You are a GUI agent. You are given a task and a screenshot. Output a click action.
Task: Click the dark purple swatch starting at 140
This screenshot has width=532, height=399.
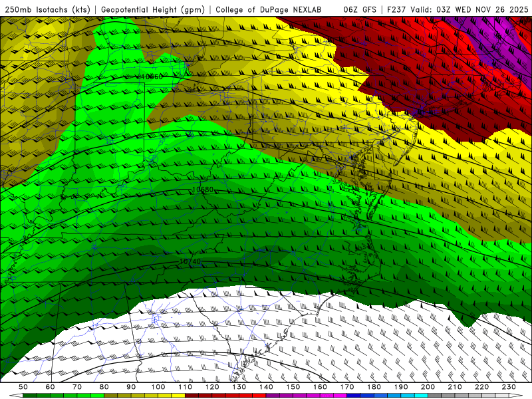[x=273, y=396]
